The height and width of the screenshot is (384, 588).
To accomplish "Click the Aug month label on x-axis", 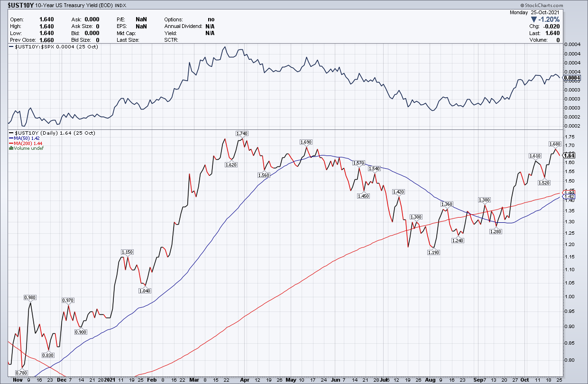I will (430, 379).
